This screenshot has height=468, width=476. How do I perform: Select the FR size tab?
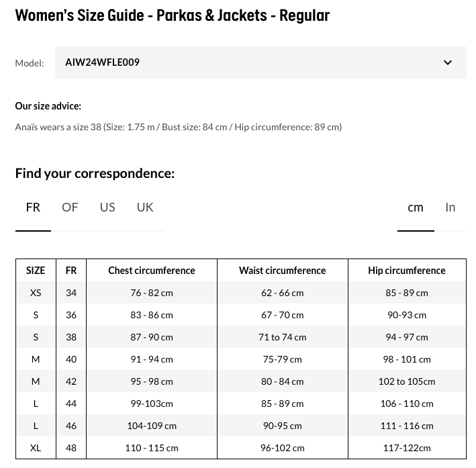click(33, 207)
